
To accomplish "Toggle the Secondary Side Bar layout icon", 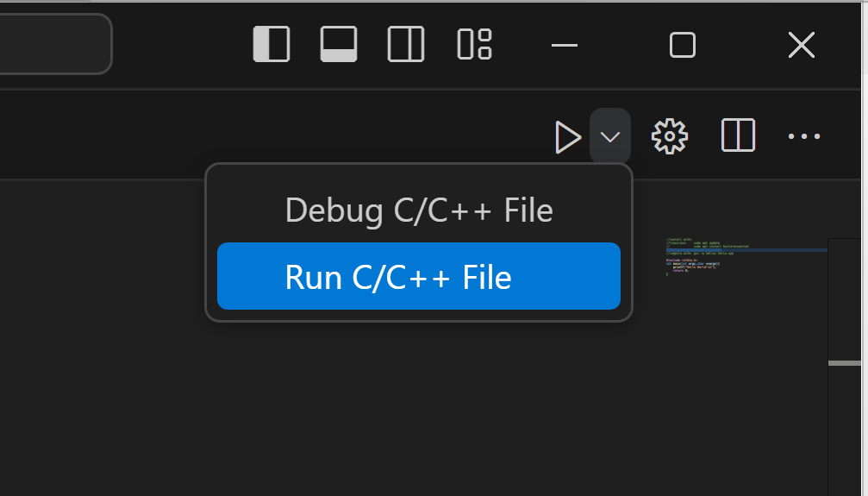I will tap(406, 44).
